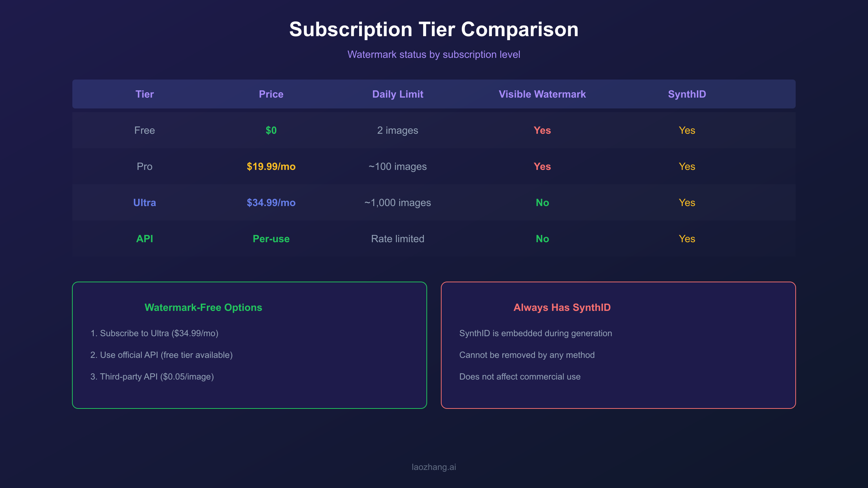
Task: Select the API tier label
Action: [144, 239]
